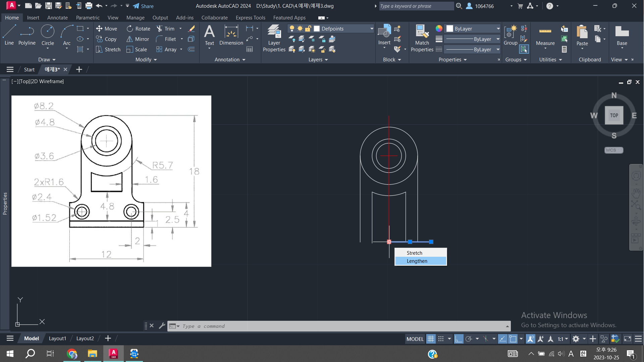Select the Circle tool
The height and width of the screenshot is (362, 644).
tap(48, 35)
